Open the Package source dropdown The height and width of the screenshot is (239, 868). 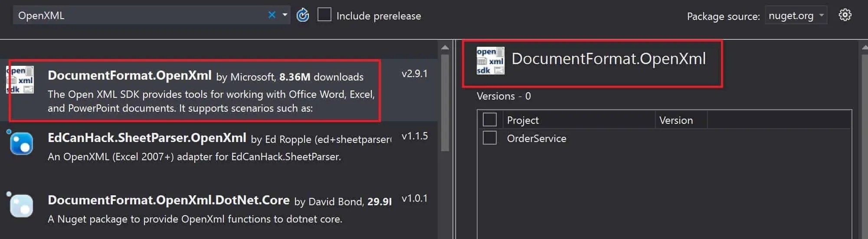796,16
